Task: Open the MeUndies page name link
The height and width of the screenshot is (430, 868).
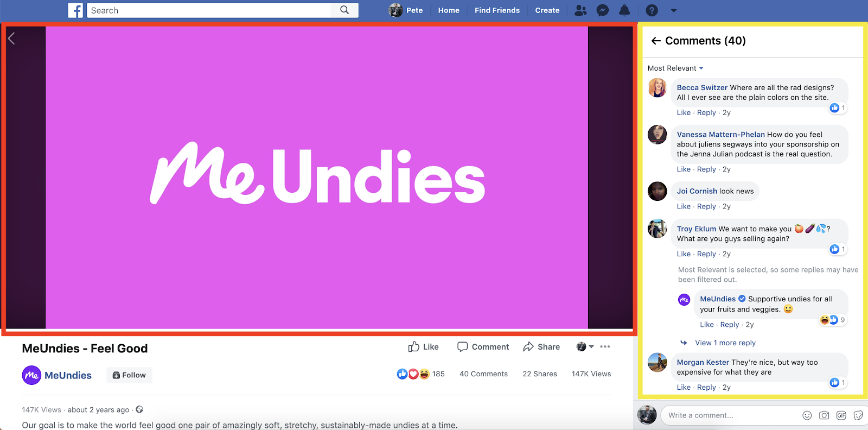Action: [x=68, y=375]
